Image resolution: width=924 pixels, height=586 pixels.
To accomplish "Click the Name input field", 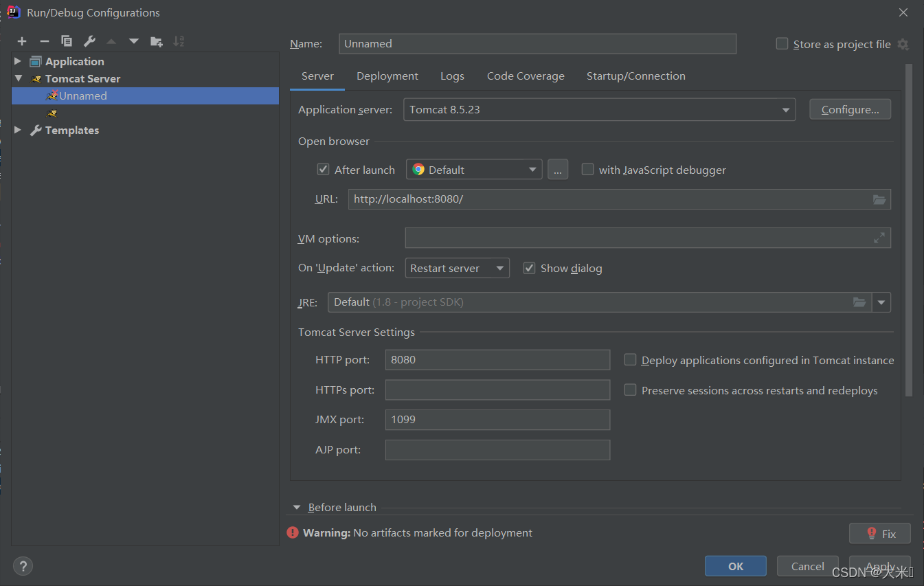I will (537, 43).
